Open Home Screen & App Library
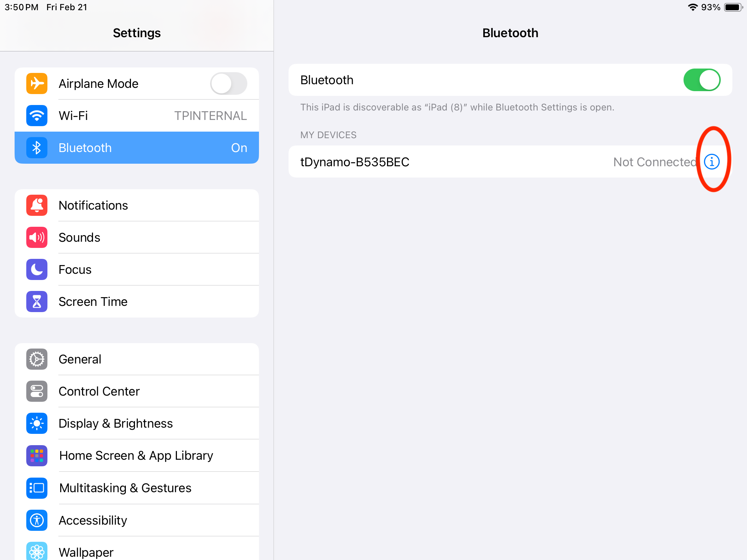This screenshot has width=747, height=560. [136, 455]
